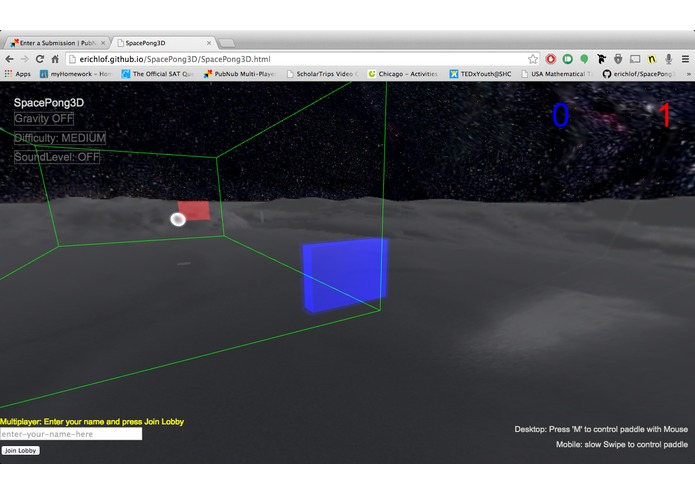Open the green circular extension icon
This screenshot has width=695, height=494.
tap(567, 59)
